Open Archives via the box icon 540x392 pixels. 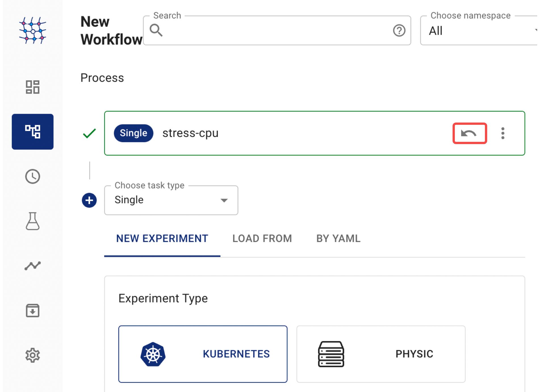pyautogui.click(x=32, y=311)
